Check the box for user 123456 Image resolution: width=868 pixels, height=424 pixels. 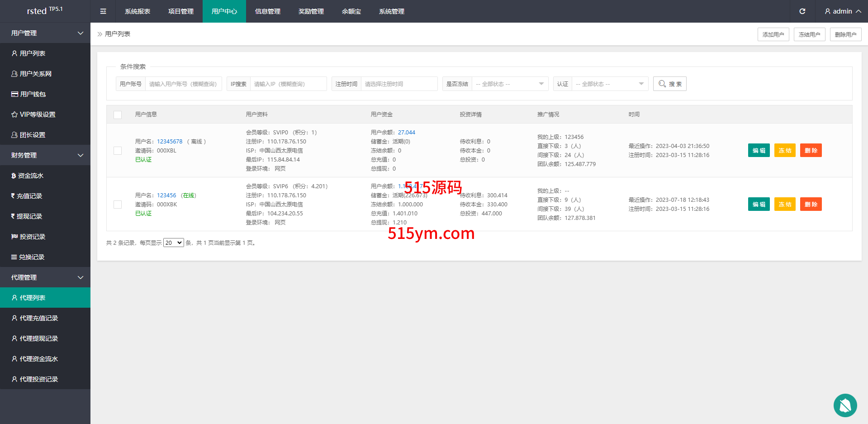(118, 205)
